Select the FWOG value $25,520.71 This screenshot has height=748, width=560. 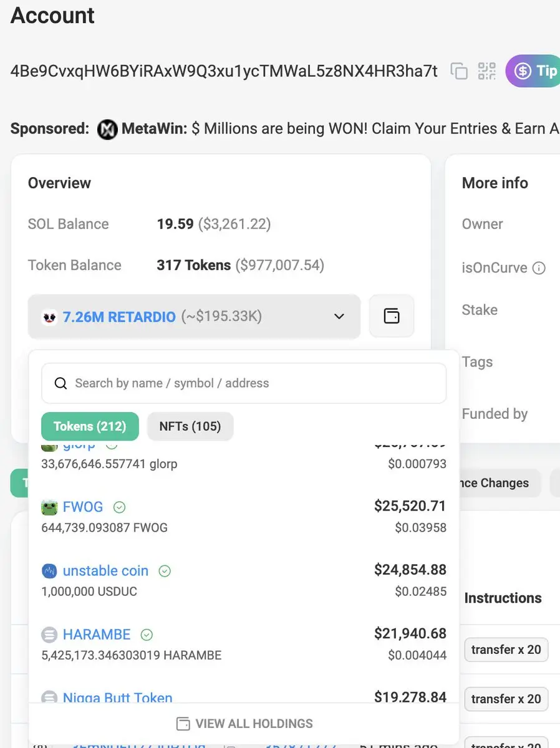pos(410,506)
